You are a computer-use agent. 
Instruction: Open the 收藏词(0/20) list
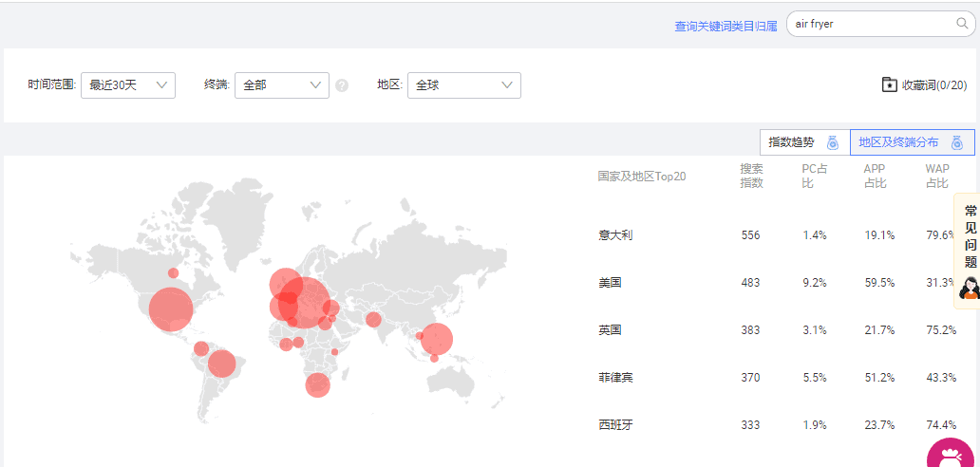click(x=924, y=84)
